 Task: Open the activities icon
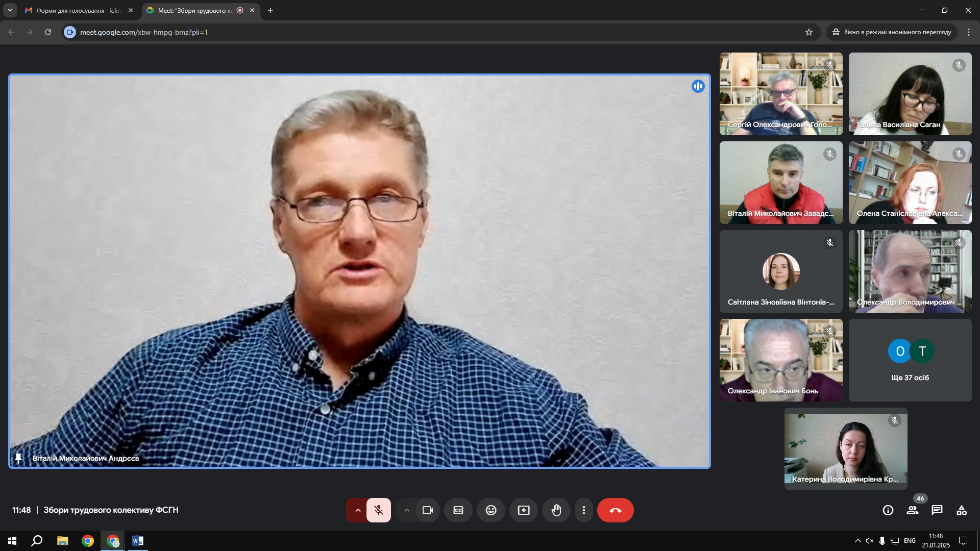pos(962,510)
